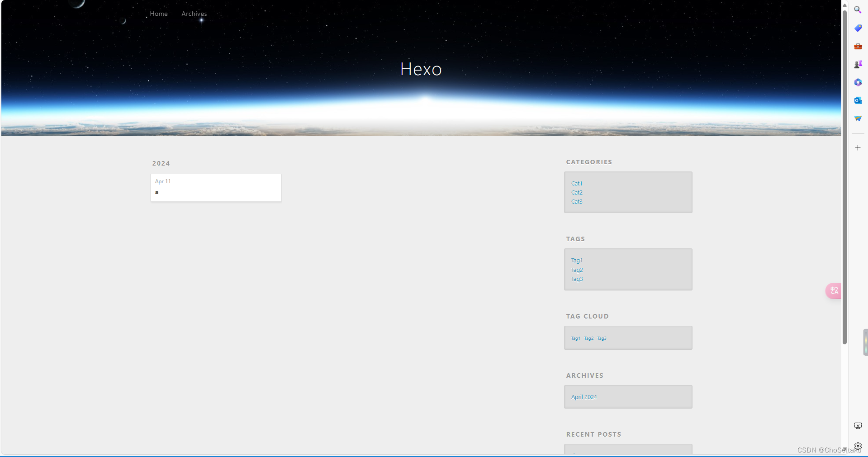Click the page scrollbar up arrow
The width and height of the screenshot is (868, 457).
(x=844, y=5)
